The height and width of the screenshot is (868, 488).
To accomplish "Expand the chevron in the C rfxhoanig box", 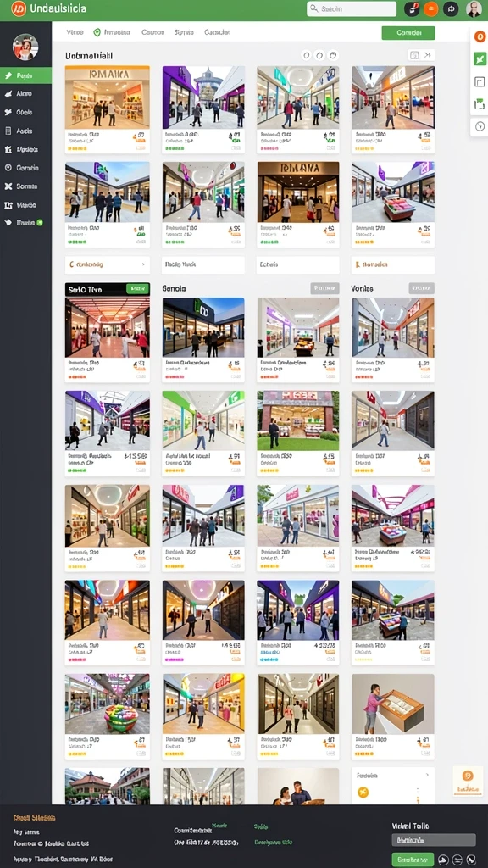I will click(144, 264).
